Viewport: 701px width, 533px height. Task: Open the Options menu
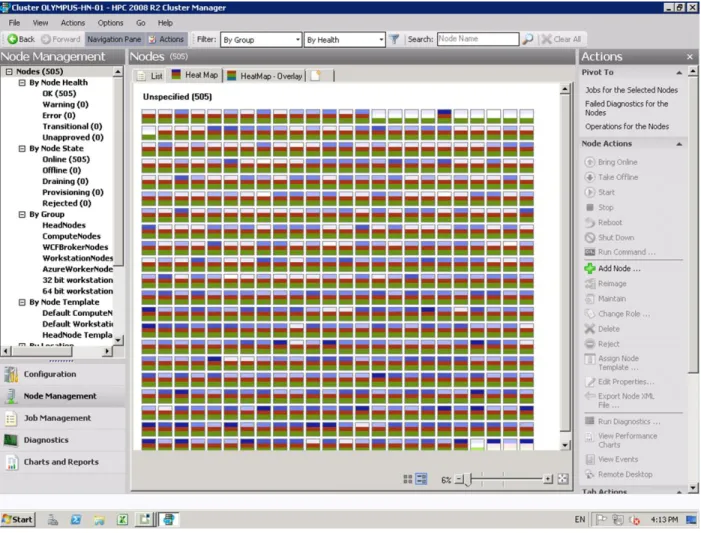coord(110,23)
